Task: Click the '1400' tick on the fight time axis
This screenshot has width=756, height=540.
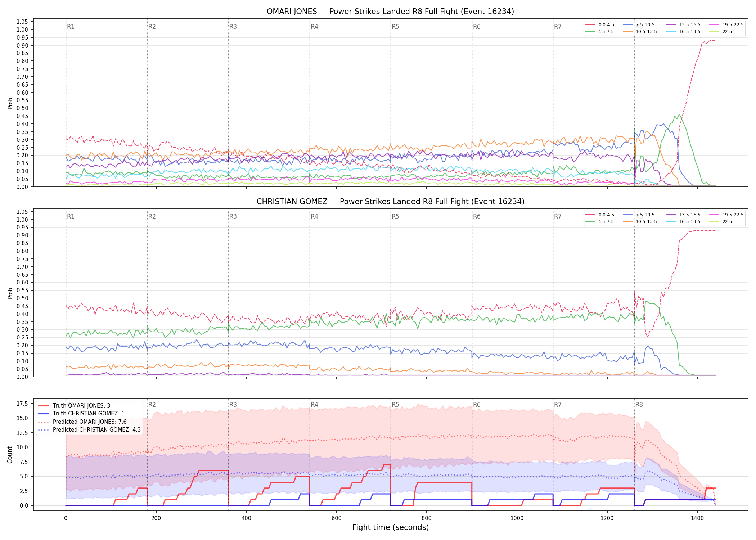Action: pyautogui.click(x=697, y=518)
